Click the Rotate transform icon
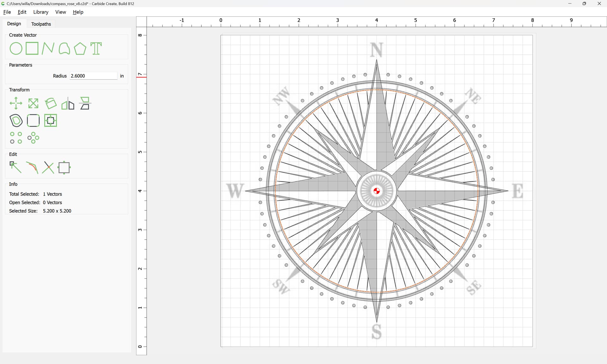Viewport: 607px width, 364px height. [x=51, y=103]
